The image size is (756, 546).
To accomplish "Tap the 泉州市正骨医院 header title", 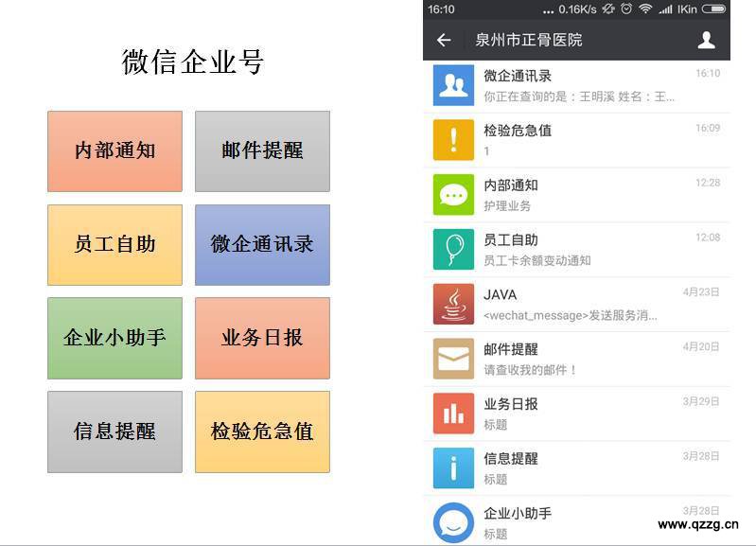I will coord(528,40).
